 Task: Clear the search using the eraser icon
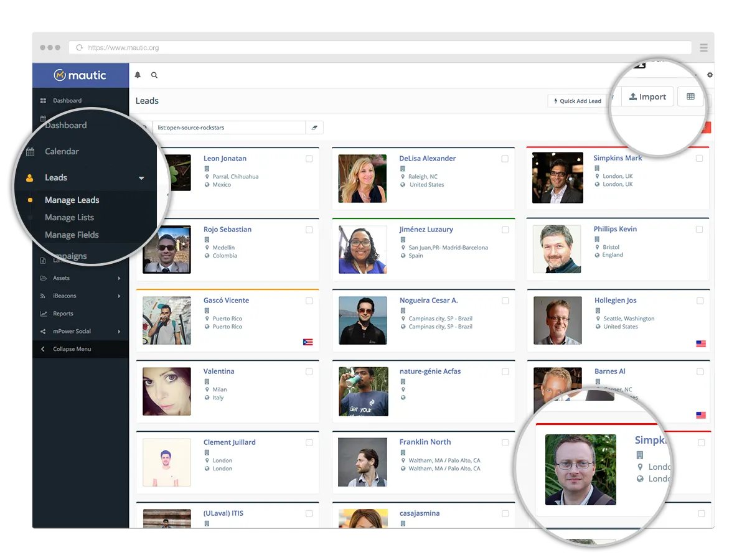pyautogui.click(x=314, y=128)
